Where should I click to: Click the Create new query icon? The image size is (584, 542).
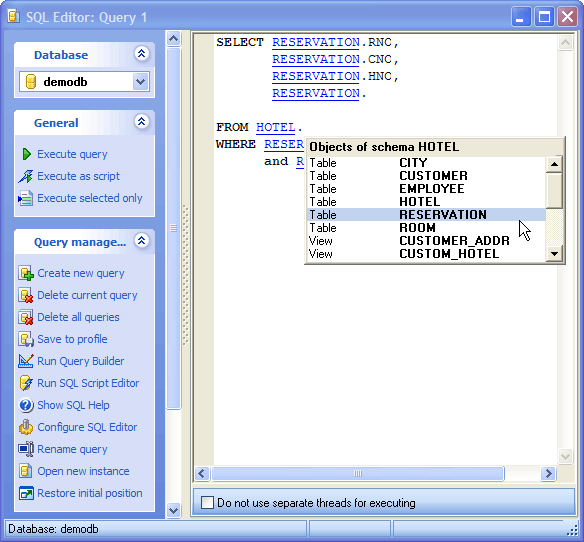(x=26, y=273)
